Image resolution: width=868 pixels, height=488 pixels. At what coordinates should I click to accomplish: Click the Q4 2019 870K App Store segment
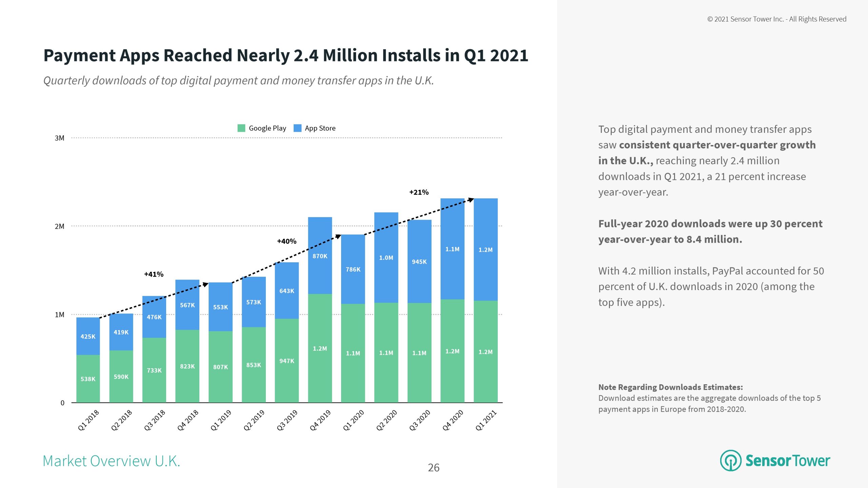320,256
